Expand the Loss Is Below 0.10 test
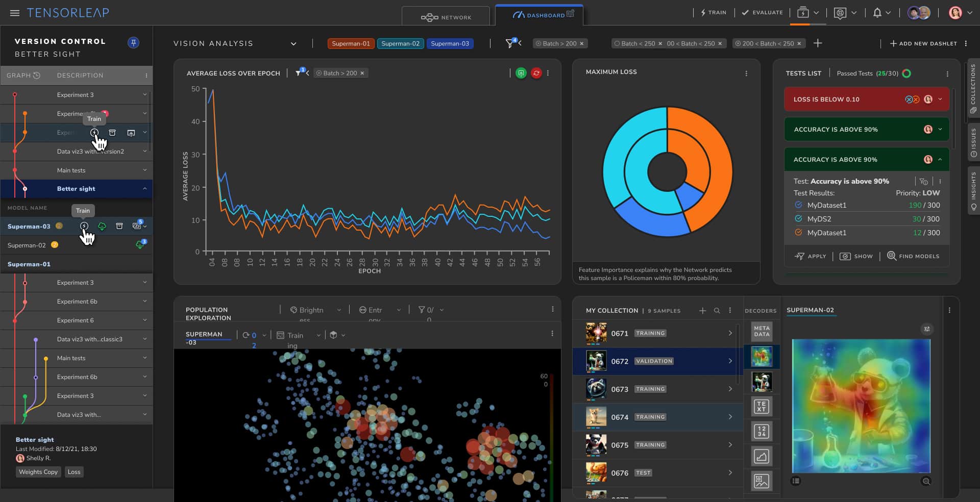The width and height of the screenshot is (980, 502). [x=940, y=99]
